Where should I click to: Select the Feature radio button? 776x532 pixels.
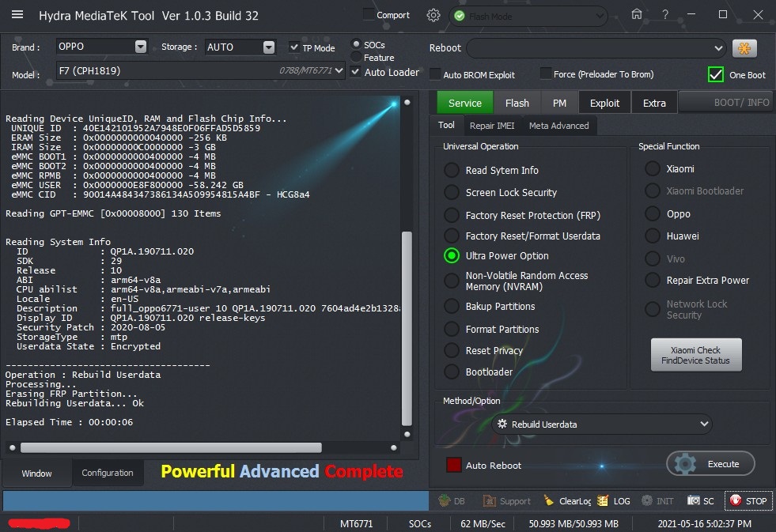(356, 58)
